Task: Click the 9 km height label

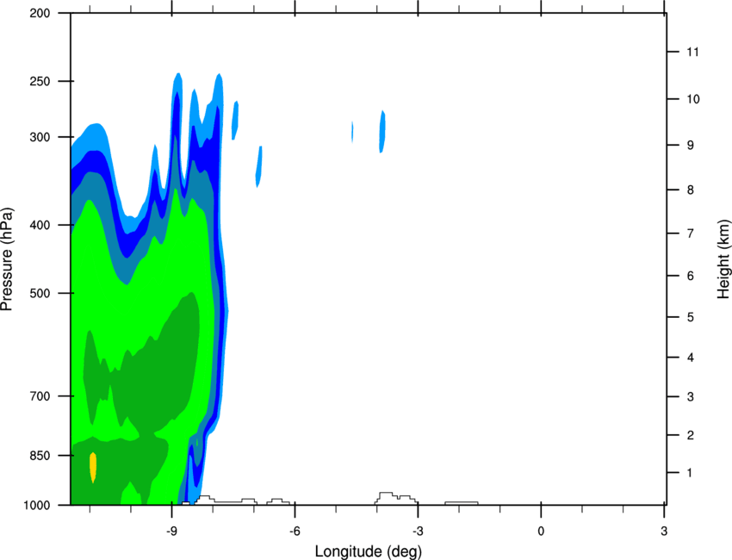Action: coord(690,146)
